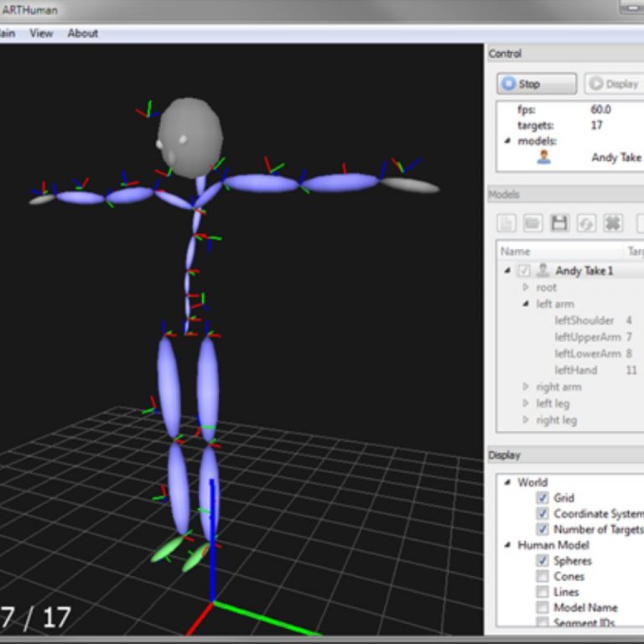Select the leftUpperArm segment row
Screen dimensions: 644x644
click(x=587, y=337)
